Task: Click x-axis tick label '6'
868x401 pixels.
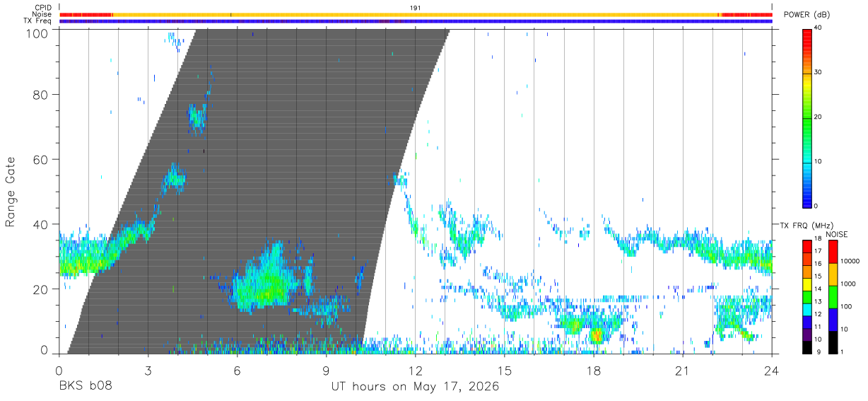Action: tap(237, 371)
